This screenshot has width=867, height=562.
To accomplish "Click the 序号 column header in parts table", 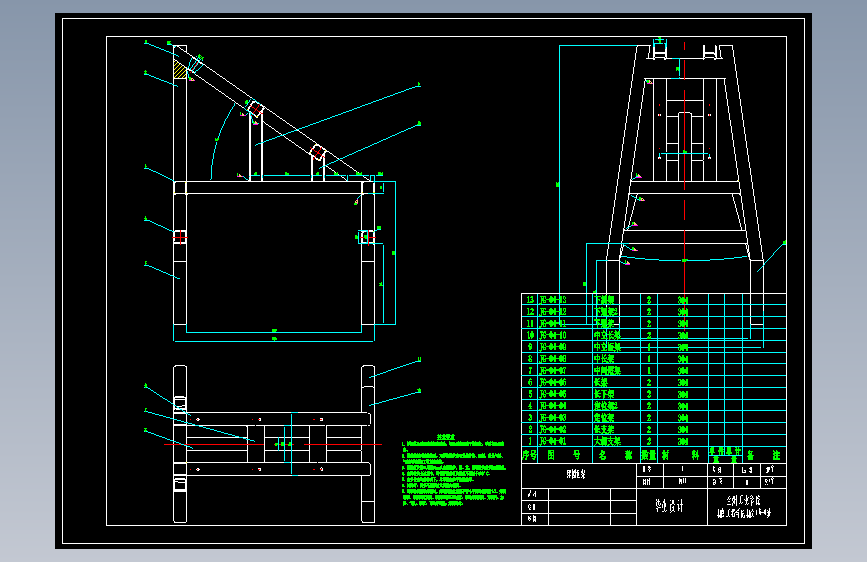I will point(529,455).
